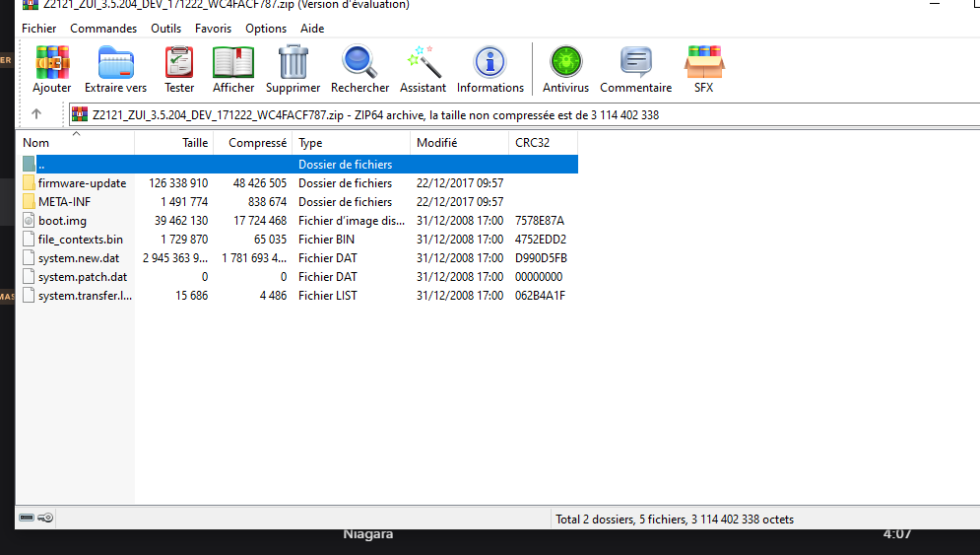Image resolution: width=980 pixels, height=555 pixels.
Task: Open the Favoris menu
Action: click(x=213, y=29)
